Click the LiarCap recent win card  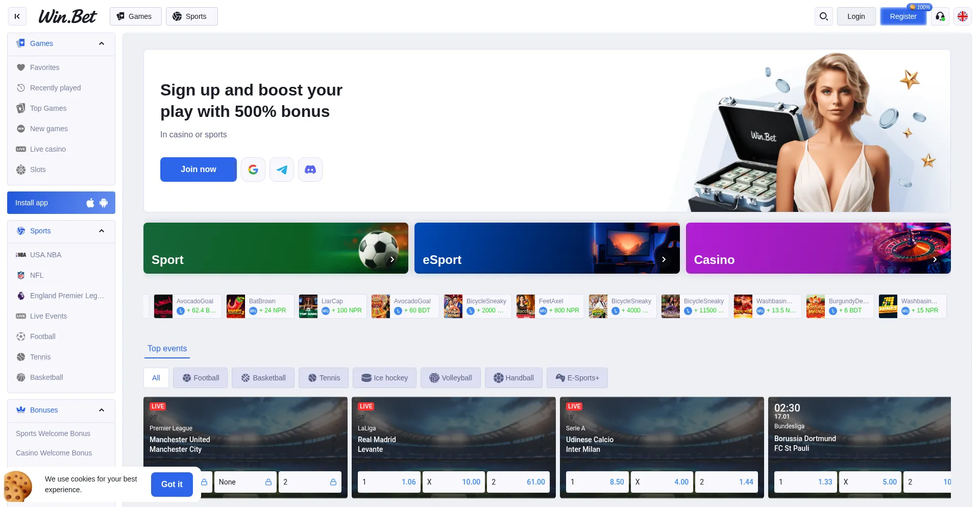(332, 306)
